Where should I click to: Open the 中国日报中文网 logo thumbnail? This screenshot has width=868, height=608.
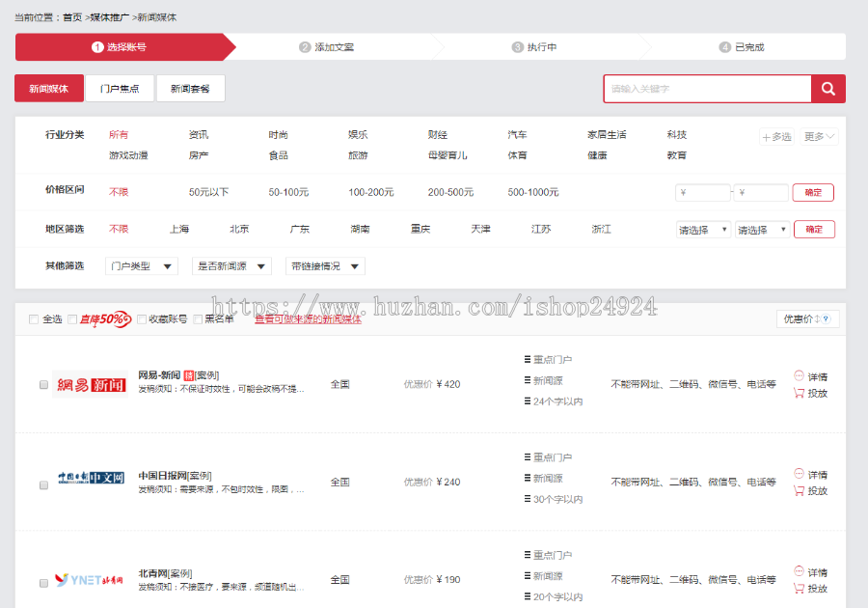[91, 478]
